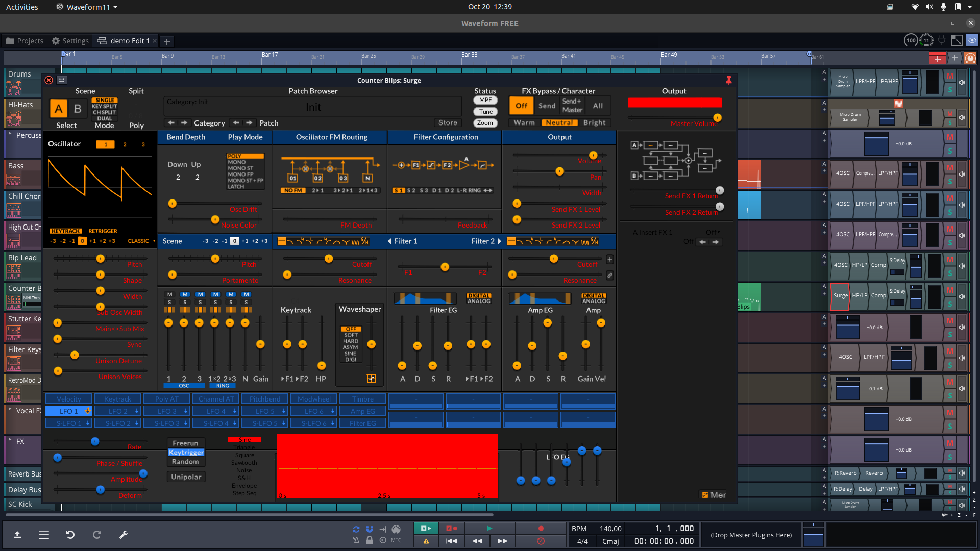Click the Zoom status button
The width and height of the screenshot is (980, 551).
coord(485,123)
